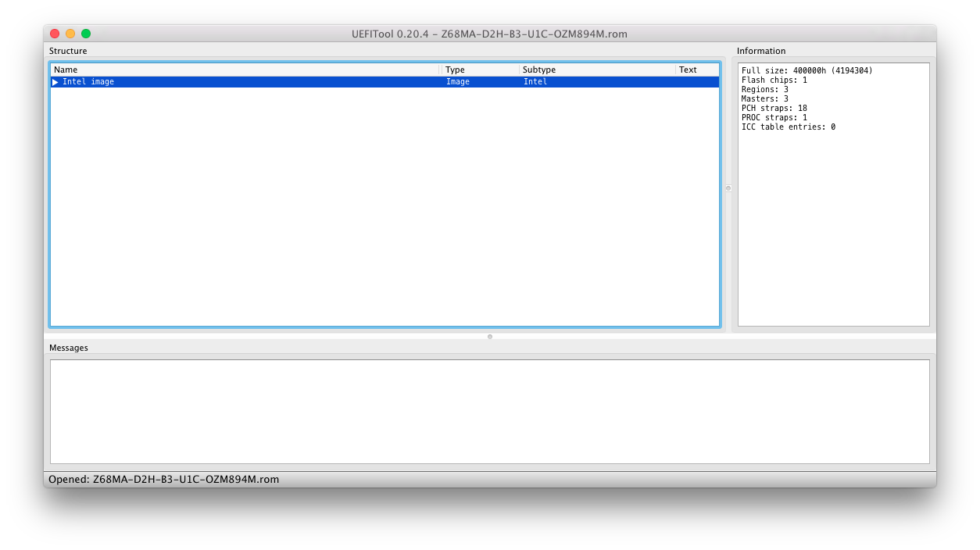The height and width of the screenshot is (550, 980).
Task: Click the Regions: 3 line
Action: (765, 90)
